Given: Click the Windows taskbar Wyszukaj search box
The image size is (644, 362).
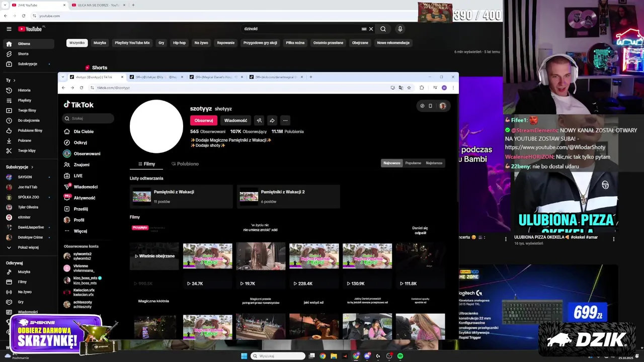Looking at the screenshot, I should pos(278,356).
